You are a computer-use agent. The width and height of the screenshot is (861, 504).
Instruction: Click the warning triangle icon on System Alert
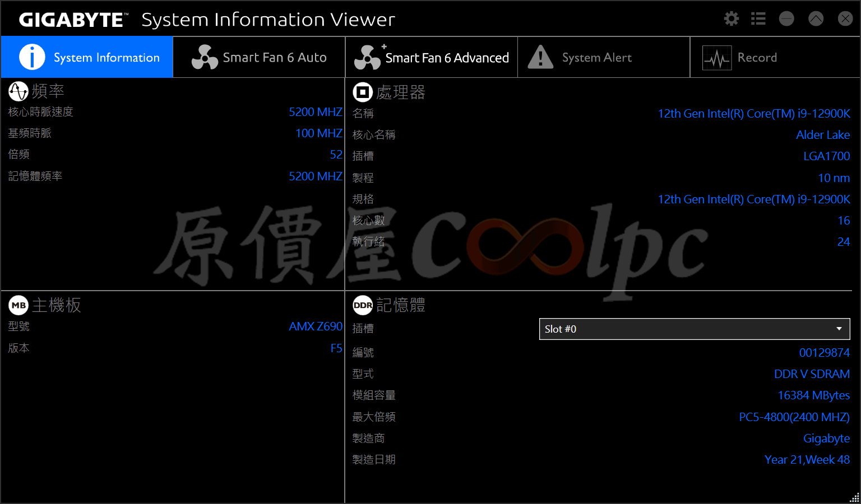point(541,57)
